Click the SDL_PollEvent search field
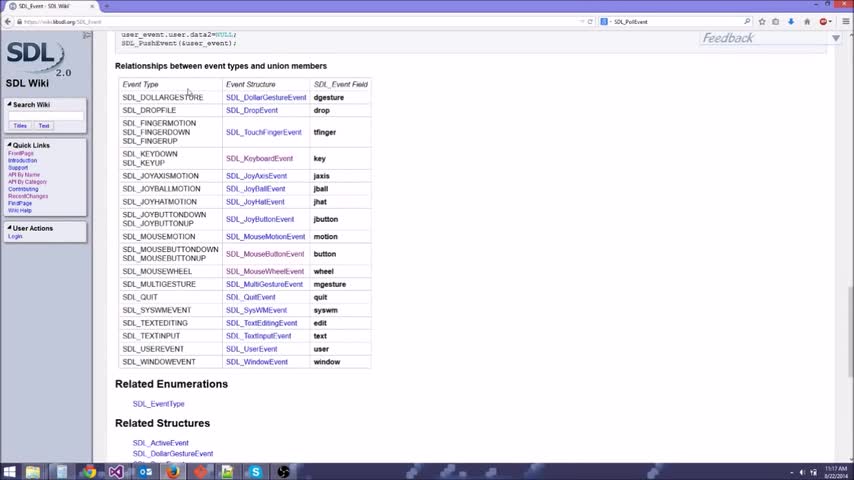Viewport: 854px width, 480px height. [675, 22]
